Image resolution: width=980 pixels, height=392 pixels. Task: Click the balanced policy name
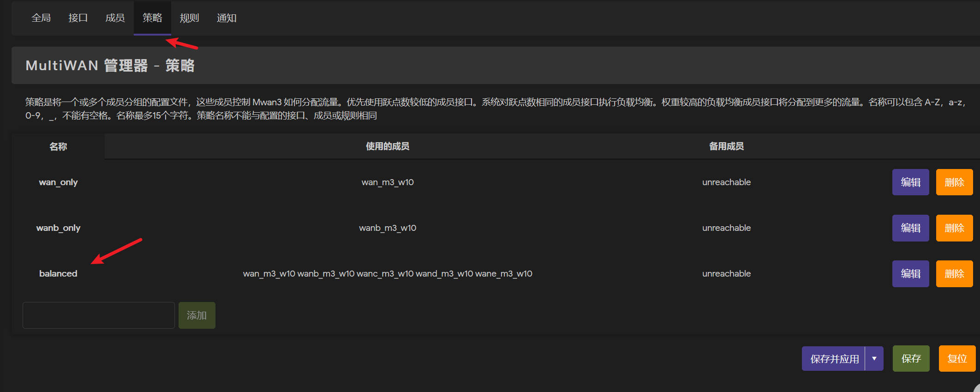[x=58, y=274]
